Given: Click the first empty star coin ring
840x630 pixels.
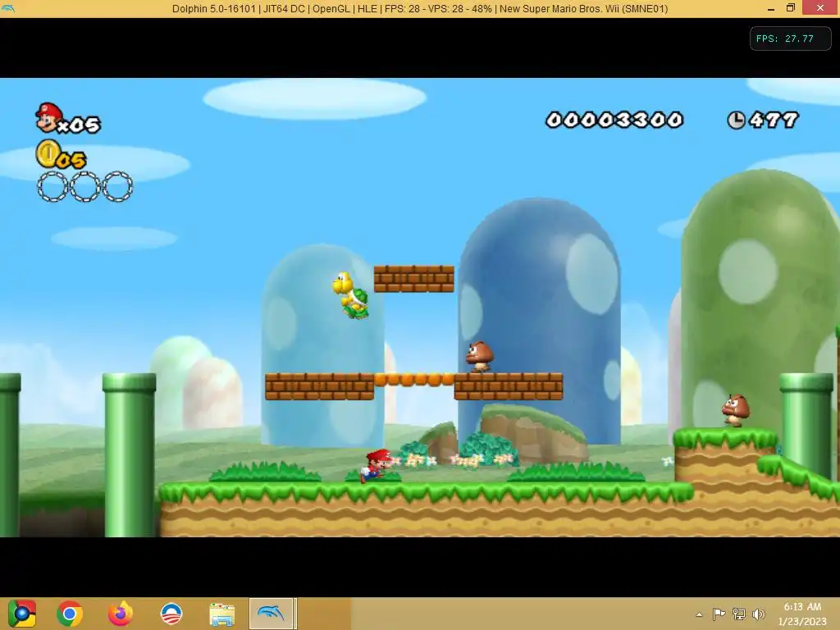Looking at the screenshot, I should [x=52, y=186].
